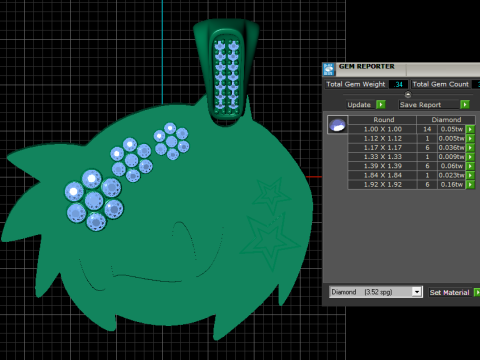Screen dimensions: 480x360
Task: Click the center stone of smallest gem cluster
Action: [x=171, y=141]
